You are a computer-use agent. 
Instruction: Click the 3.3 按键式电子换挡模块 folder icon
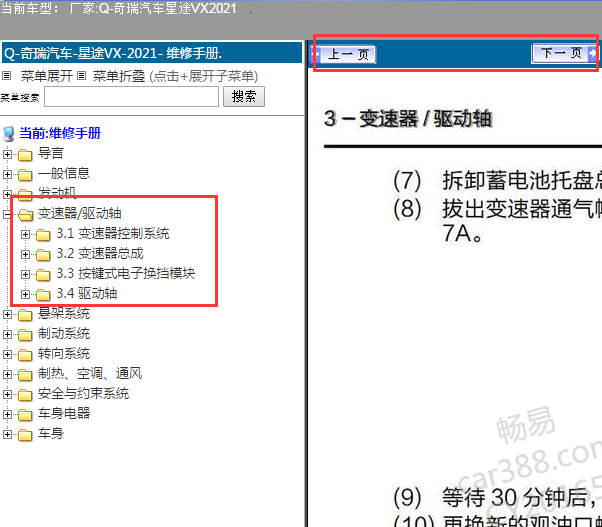click(x=43, y=274)
